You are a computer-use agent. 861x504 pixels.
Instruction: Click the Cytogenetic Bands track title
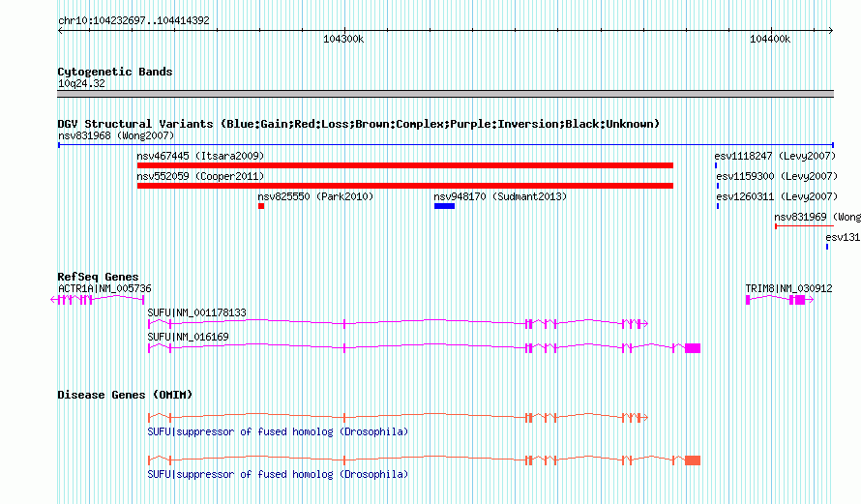115,72
